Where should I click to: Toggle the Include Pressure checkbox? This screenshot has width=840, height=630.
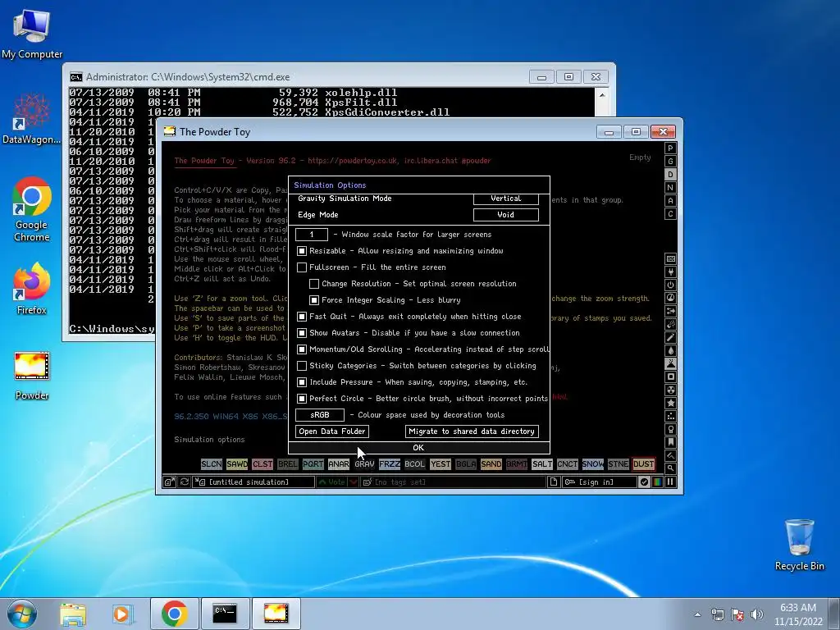pos(302,382)
